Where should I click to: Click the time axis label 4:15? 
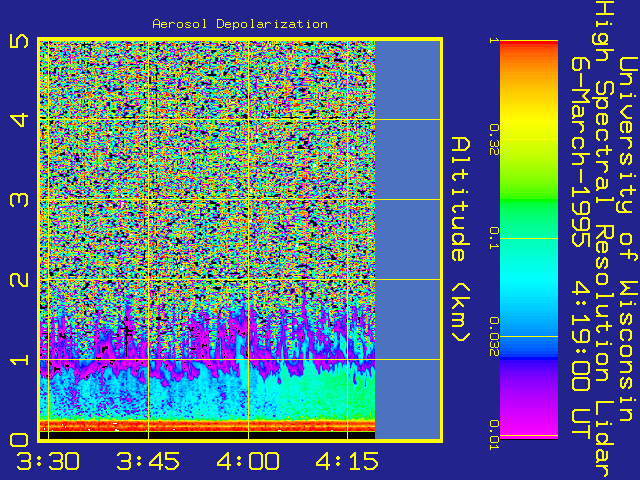coord(347,461)
